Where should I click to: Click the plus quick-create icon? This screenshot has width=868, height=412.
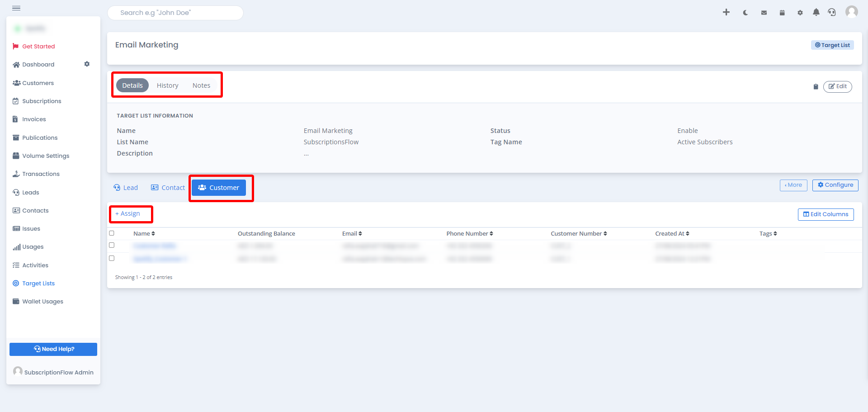(726, 12)
